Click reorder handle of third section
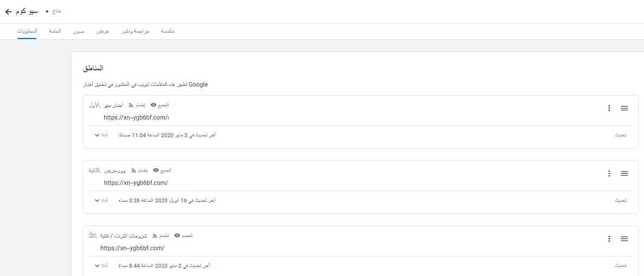 click(x=624, y=239)
